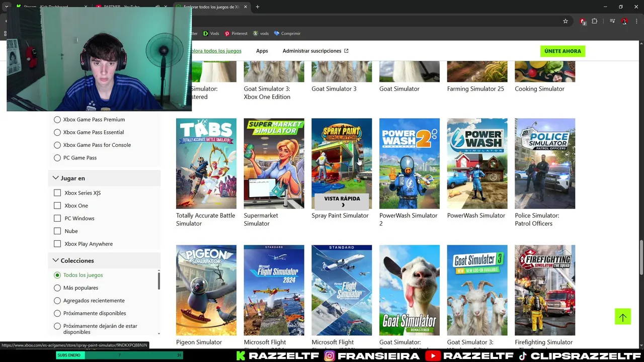Select Agregados recientemente radio option
The width and height of the screenshot is (644, 362).
57,301
